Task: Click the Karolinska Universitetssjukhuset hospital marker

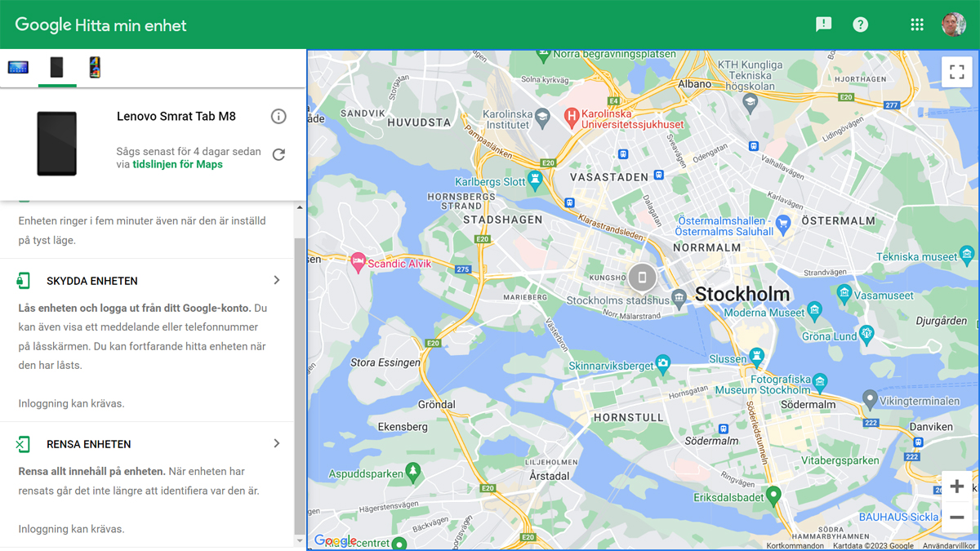Action: [572, 116]
